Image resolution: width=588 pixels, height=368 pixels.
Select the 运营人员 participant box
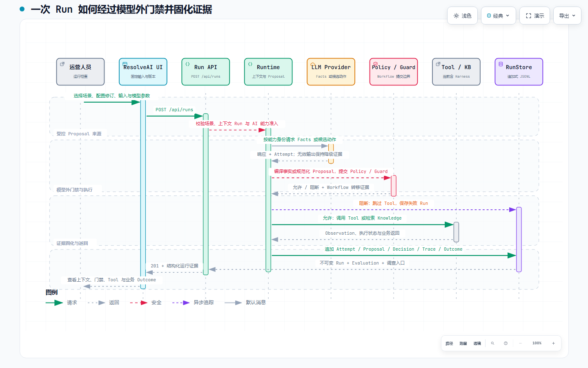[x=80, y=72]
